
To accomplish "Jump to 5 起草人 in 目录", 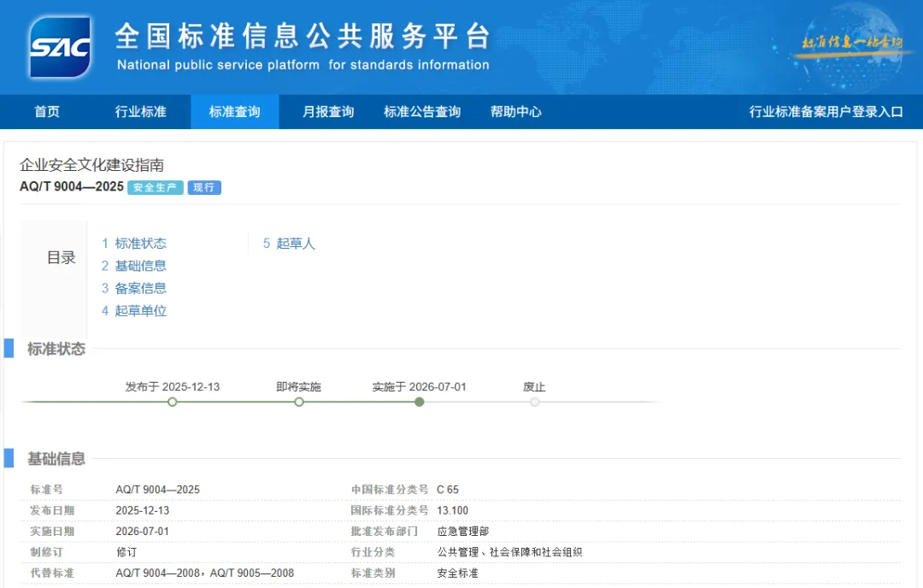I will (x=289, y=243).
